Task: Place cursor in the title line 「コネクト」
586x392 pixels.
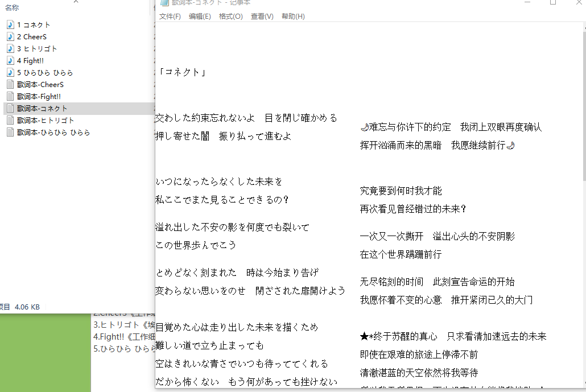Action: pos(182,72)
